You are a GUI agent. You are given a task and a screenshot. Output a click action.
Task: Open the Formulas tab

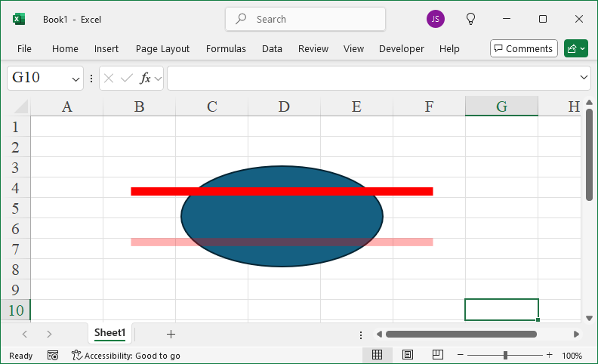point(227,49)
